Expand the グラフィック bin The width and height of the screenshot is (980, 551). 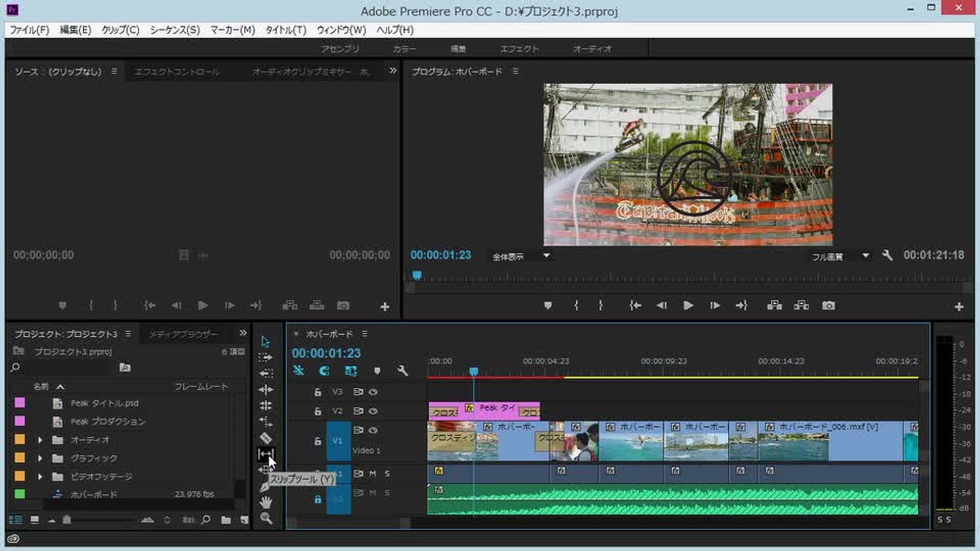pos(40,458)
